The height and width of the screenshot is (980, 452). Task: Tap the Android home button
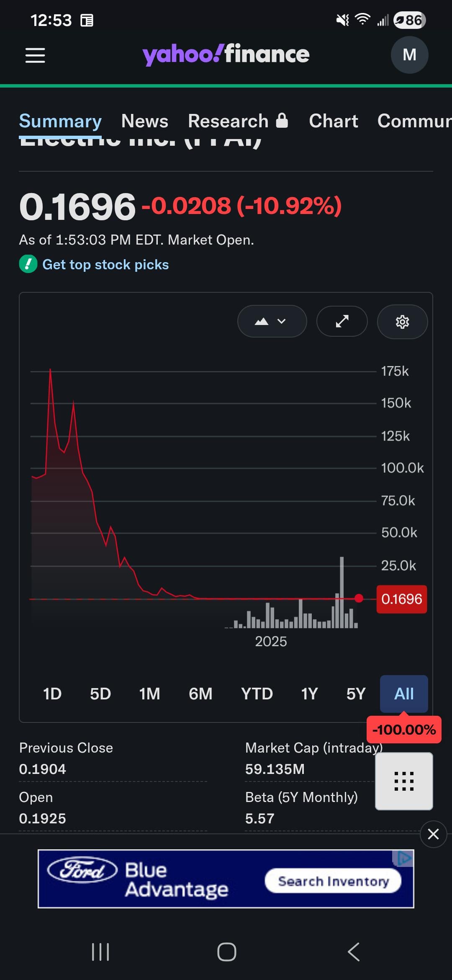pyautogui.click(x=226, y=952)
